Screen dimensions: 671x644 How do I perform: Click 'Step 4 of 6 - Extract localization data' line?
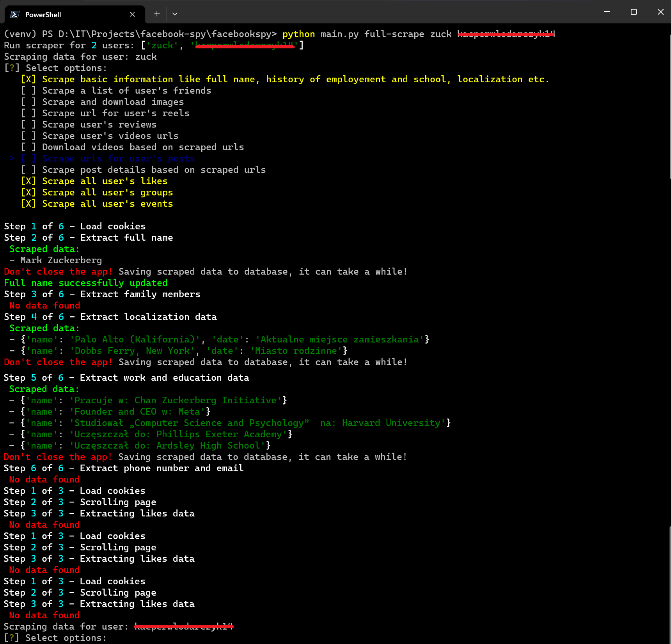tap(110, 317)
